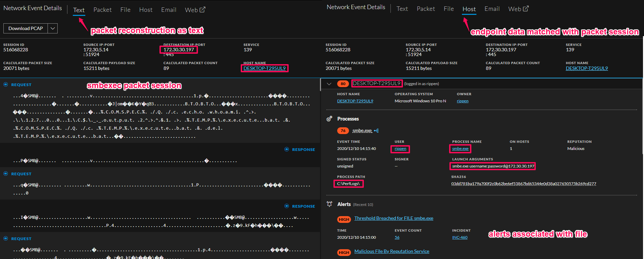644x259 pixels.
Task: Click the Alerts bell icon
Action: 329,204
